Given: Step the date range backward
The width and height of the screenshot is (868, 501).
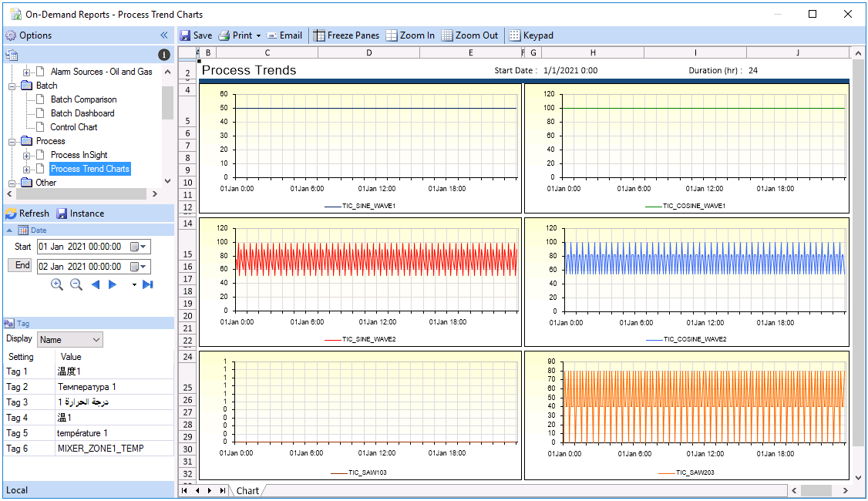Looking at the screenshot, I should (96, 284).
